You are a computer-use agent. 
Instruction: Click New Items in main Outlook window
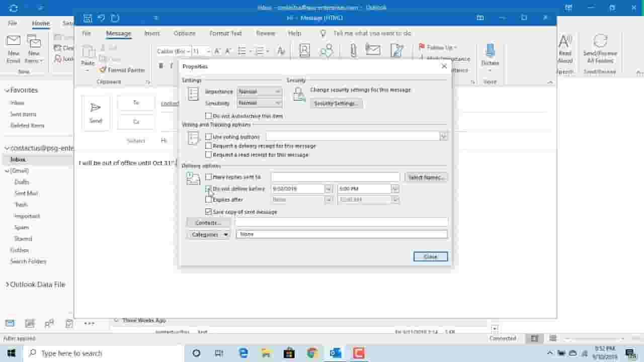[34, 49]
